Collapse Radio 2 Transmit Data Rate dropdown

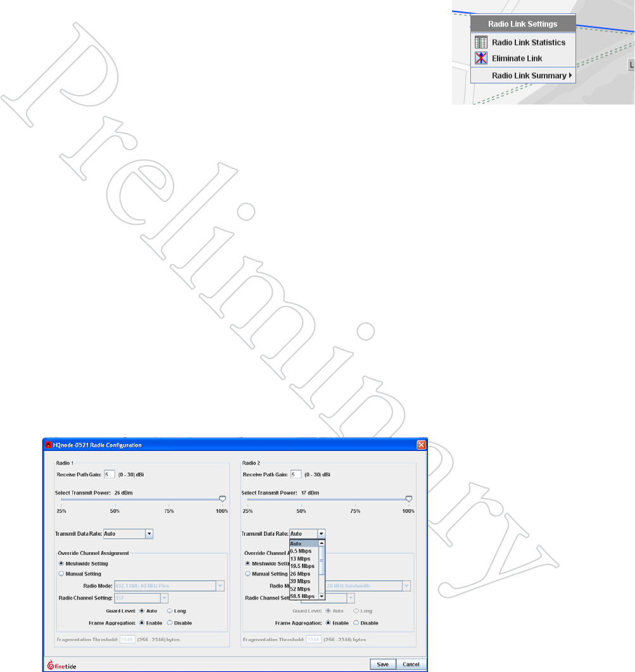click(321, 534)
